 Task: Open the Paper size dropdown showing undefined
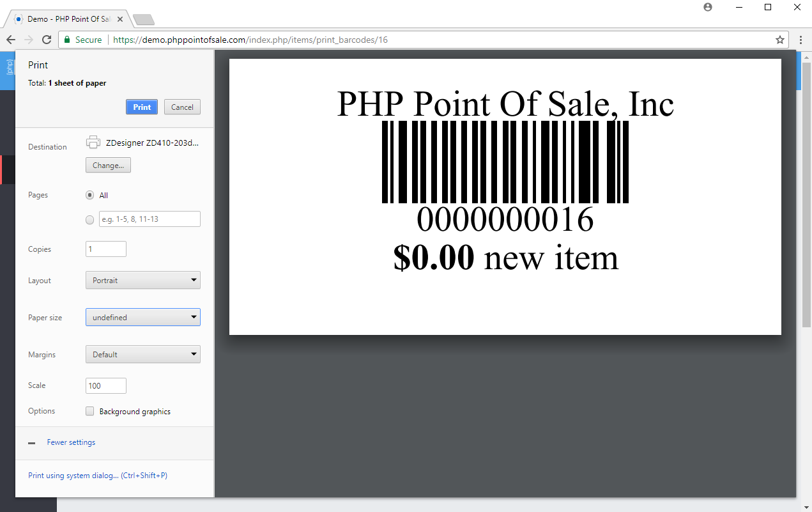[143, 318]
